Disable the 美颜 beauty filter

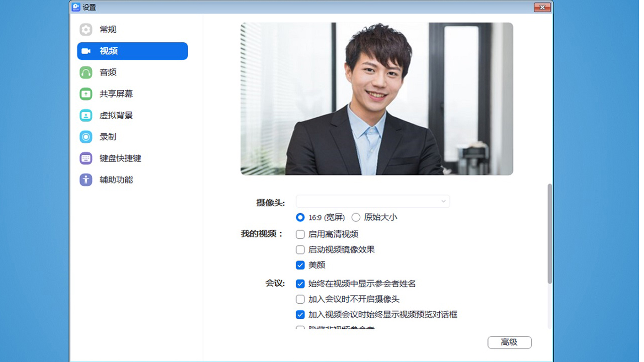(299, 265)
